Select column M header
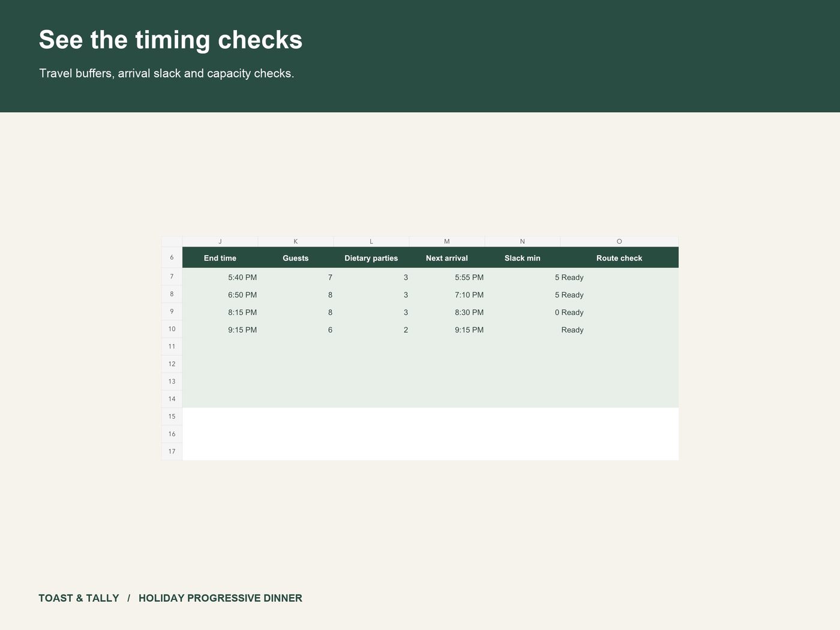840x630 pixels. 447,241
